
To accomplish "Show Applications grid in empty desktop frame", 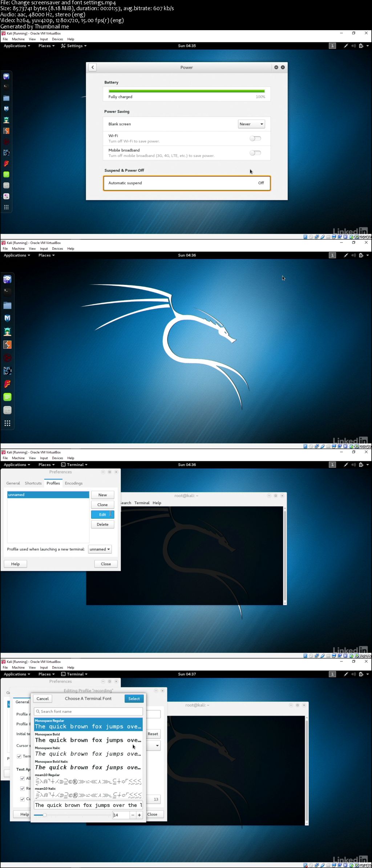I will pos(7,423).
